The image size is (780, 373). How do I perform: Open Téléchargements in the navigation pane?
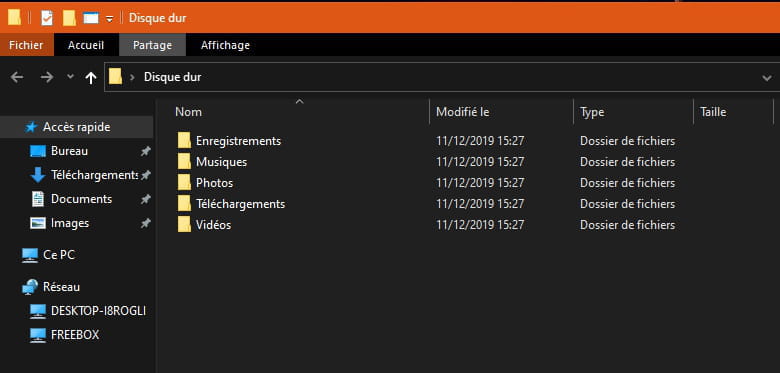pyautogui.click(x=94, y=175)
